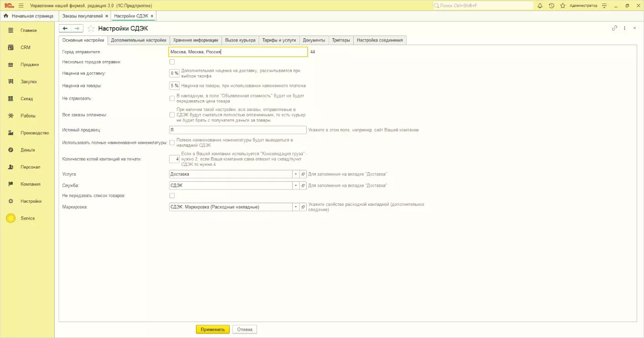Tick the Не страховать checkbox
Image resolution: width=644 pixels, height=338 pixels.
[x=172, y=98]
